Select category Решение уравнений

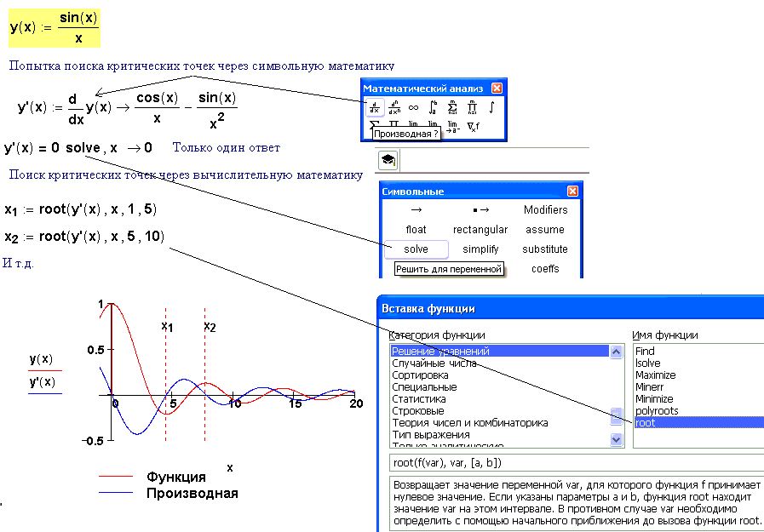tap(500, 351)
